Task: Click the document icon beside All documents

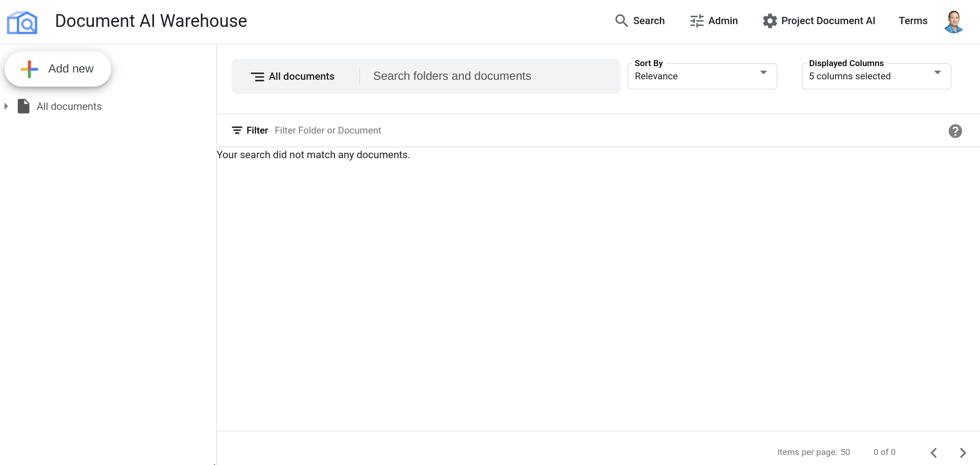Action: click(x=23, y=106)
